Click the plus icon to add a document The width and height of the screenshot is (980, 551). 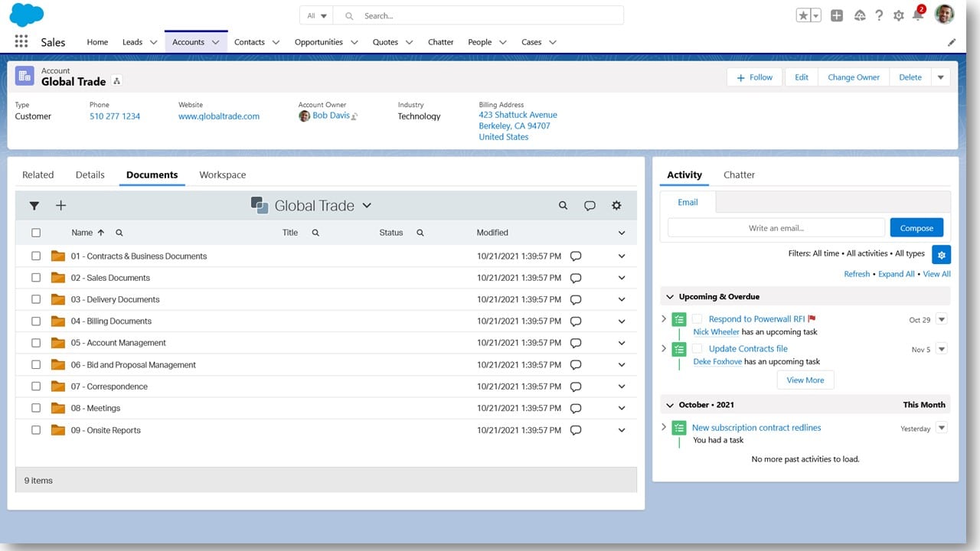click(61, 205)
